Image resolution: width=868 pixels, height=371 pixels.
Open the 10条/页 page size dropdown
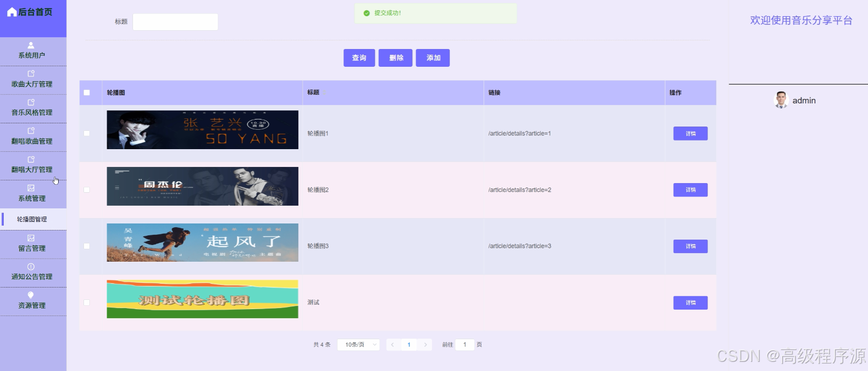point(358,345)
